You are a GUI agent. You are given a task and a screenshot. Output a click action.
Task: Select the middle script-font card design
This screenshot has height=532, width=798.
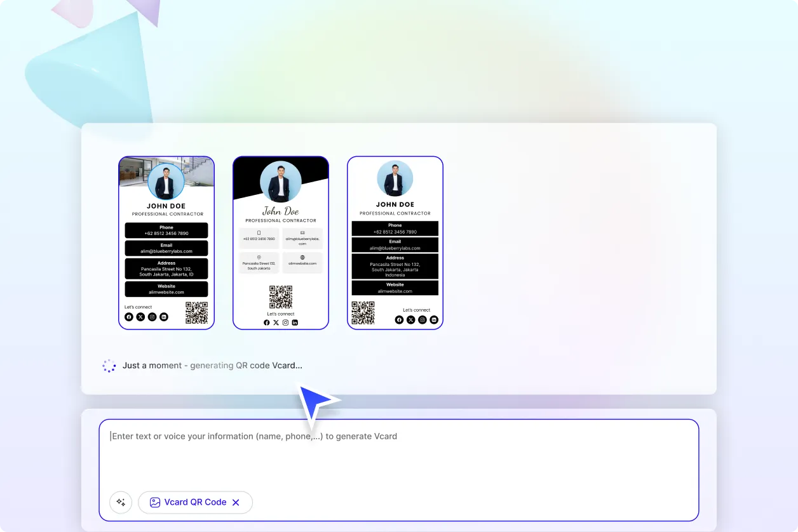point(280,243)
